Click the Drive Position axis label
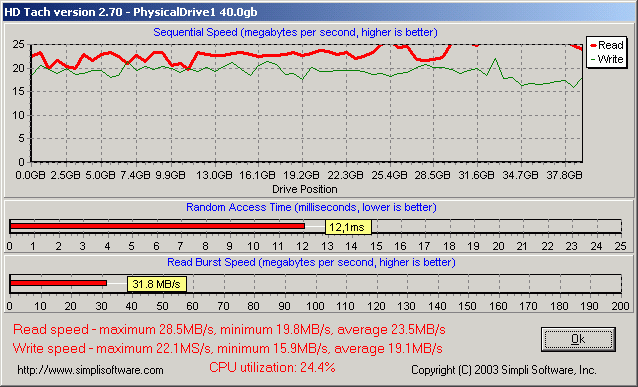This screenshot has width=638, height=387. pos(305,189)
